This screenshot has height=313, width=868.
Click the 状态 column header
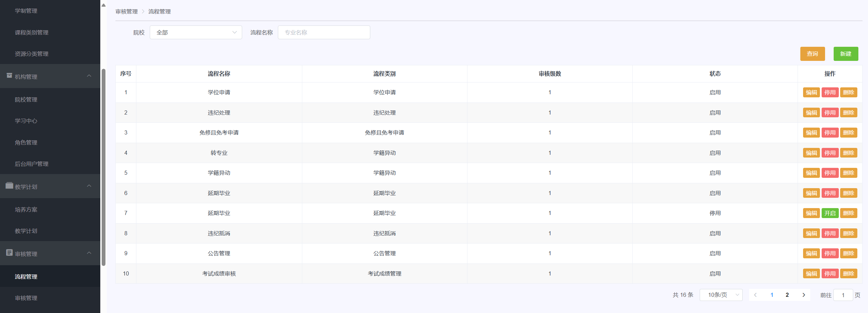715,74
